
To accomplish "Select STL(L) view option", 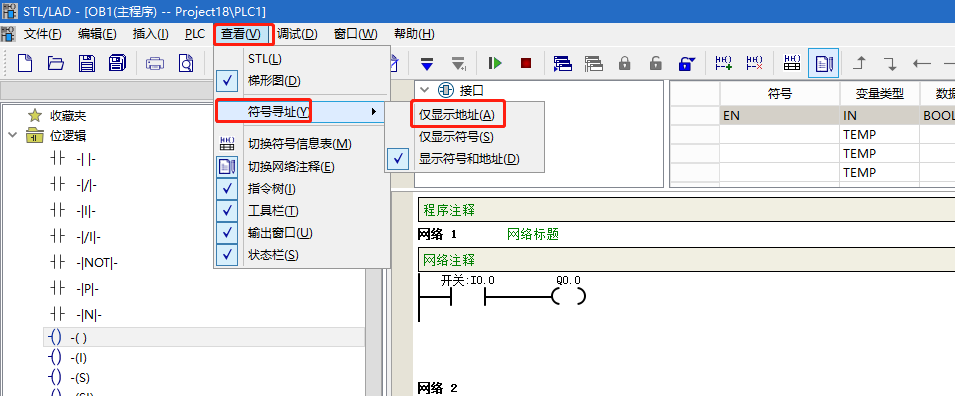I will coord(301,59).
